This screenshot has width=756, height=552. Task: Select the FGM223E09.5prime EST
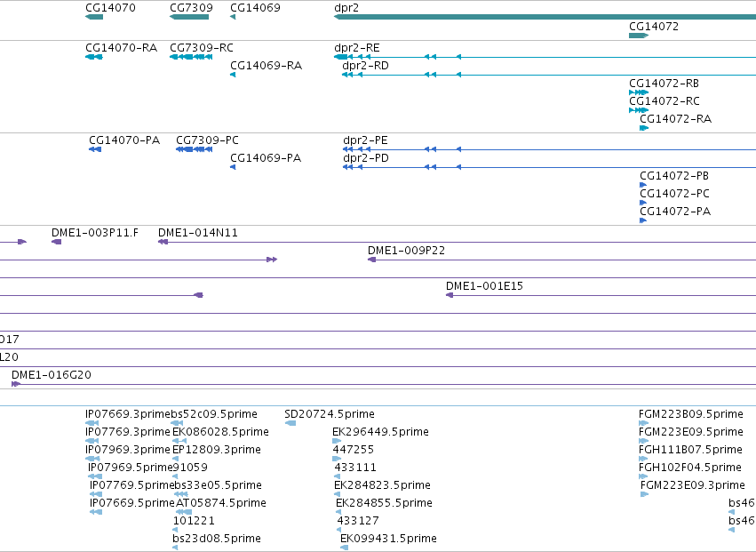pyautogui.click(x=644, y=441)
